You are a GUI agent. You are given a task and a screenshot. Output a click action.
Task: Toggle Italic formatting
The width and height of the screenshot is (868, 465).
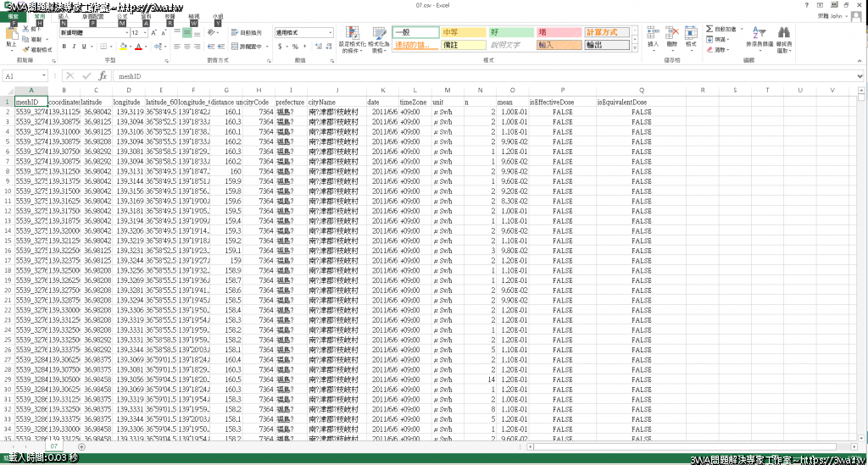coord(74,46)
